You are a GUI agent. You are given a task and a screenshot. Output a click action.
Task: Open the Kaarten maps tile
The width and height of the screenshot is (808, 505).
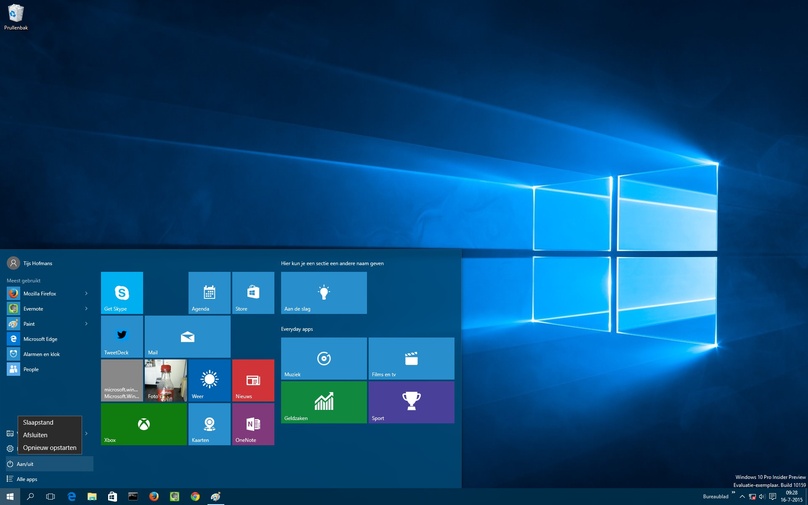(209, 424)
